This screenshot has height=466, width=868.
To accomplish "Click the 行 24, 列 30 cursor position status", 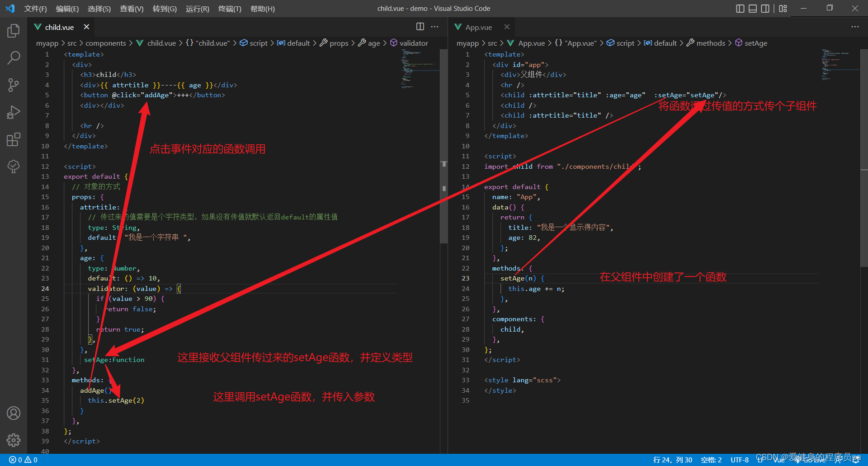I will 673,460.
